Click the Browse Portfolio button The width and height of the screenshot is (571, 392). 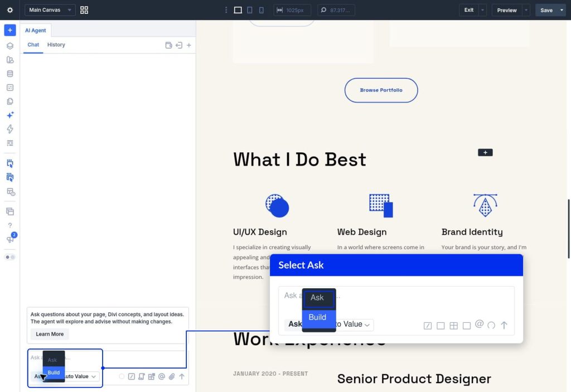coord(381,90)
